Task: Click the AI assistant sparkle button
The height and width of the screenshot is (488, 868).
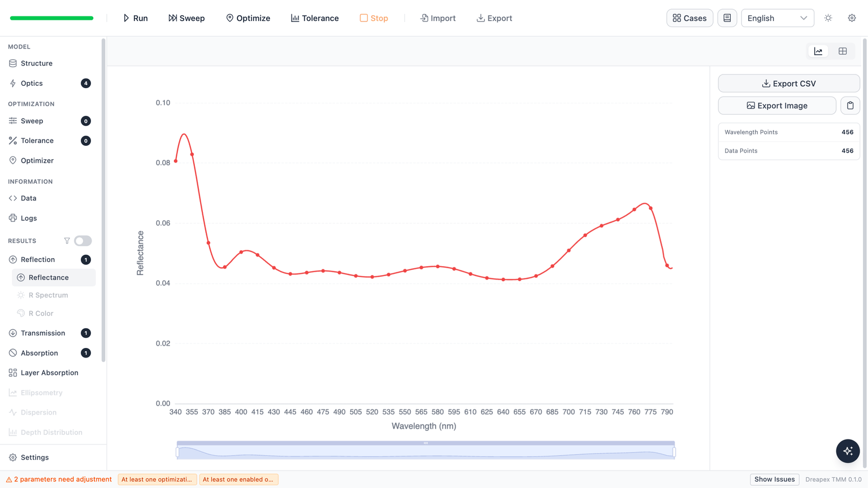Action: click(x=848, y=451)
